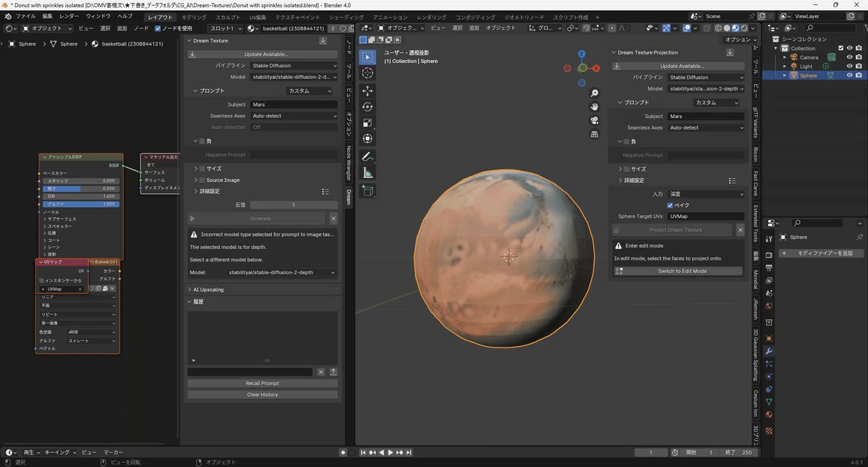Toggle the ベイク checkbox
868x467 pixels.
pos(670,205)
